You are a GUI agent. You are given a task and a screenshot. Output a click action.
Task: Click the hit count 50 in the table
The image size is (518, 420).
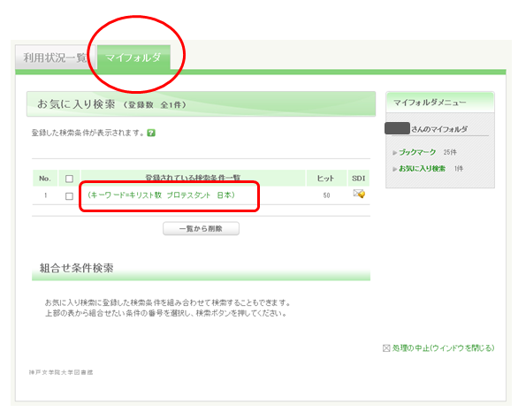click(x=326, y=195)
